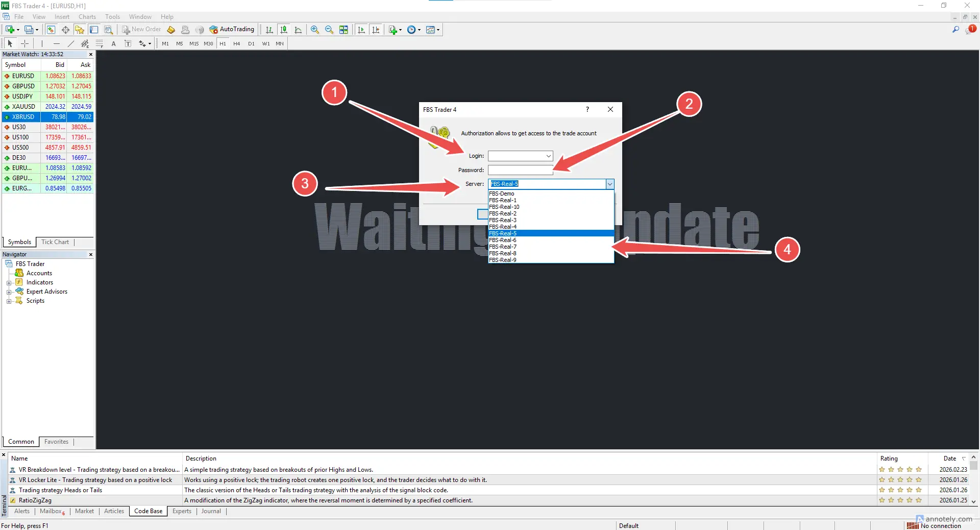Screen dimensions: 980x530
Task: Tile chart windows with the toolbar icon
Action: coord(344,29)
